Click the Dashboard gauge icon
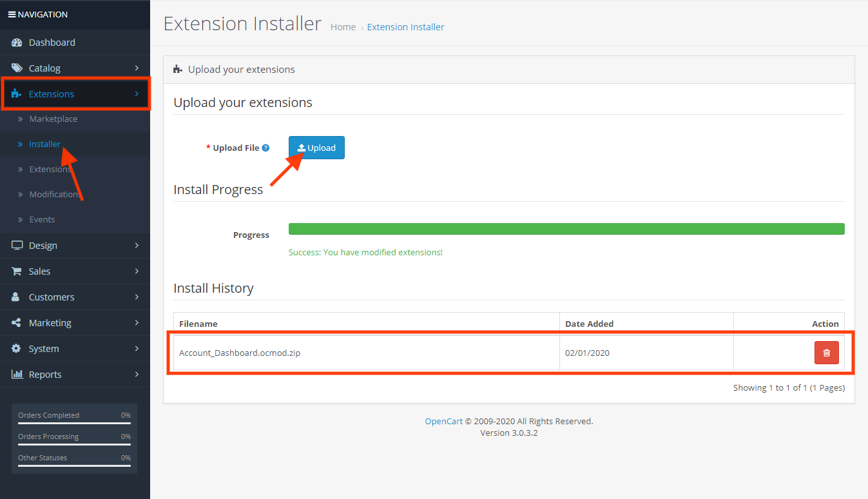868x499 pixels. 17,43
